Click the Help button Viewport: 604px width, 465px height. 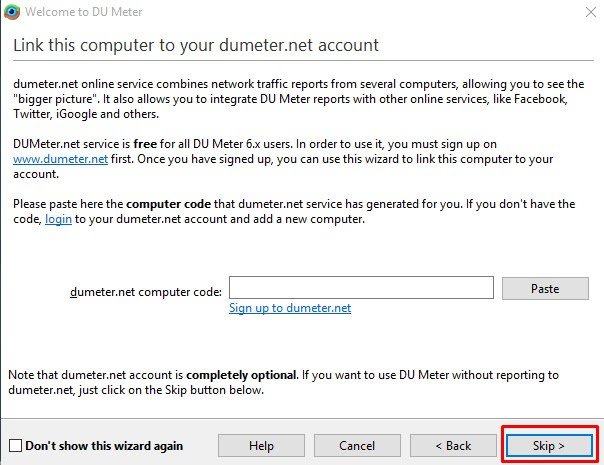tap(261, 445)
